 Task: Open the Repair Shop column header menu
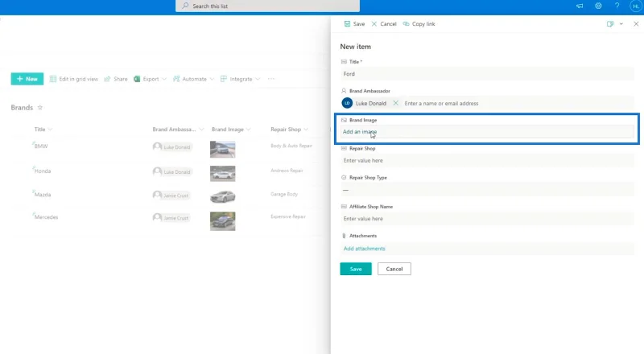289,130
